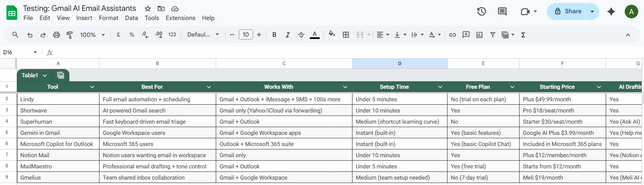The width and height of the screenshot is (644, 185).
Task: Open fill color picker
Action: 332,35
